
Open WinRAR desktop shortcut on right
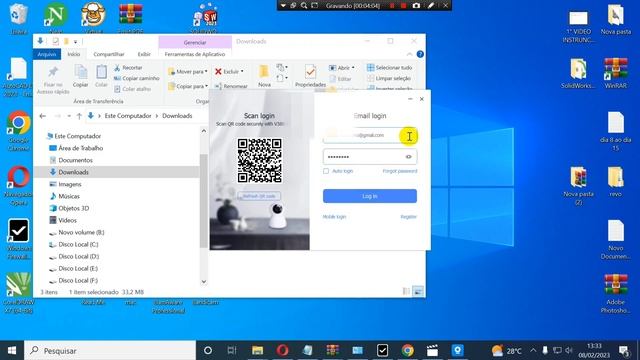pos(616,73)
